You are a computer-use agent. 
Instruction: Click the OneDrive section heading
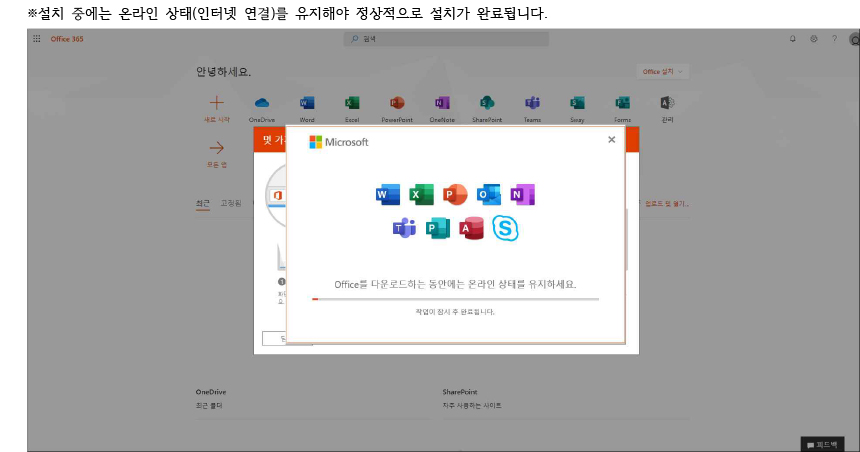(x=211, y=392)
